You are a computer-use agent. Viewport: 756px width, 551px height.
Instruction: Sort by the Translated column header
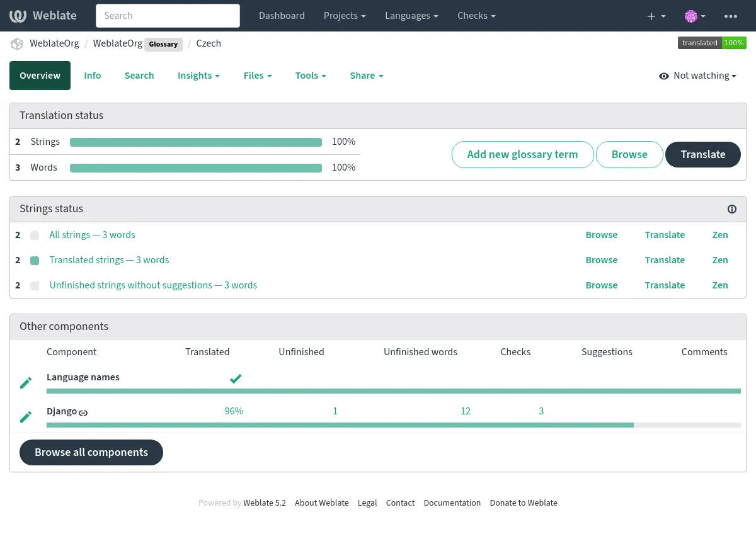pyautogui.click(x=207, y=352)
